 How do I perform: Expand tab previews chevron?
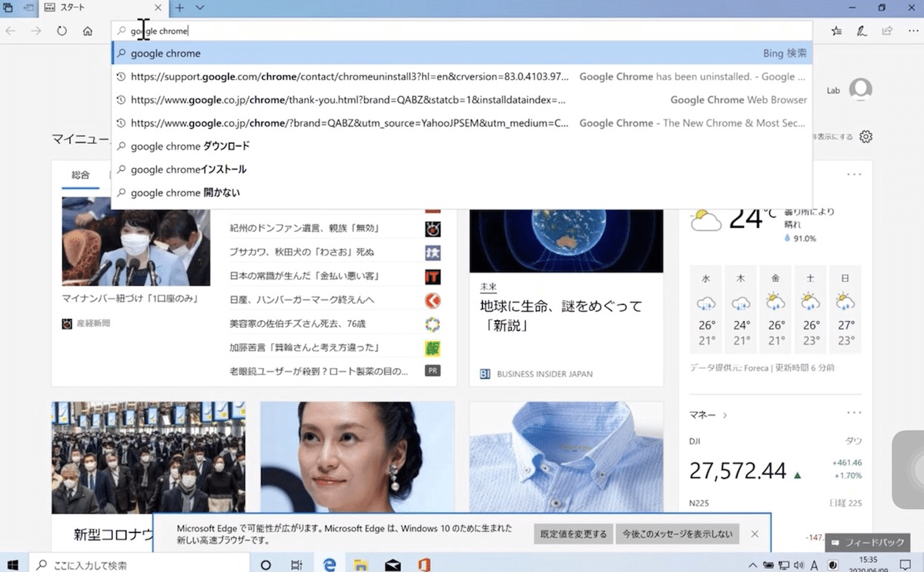[200, 8]
